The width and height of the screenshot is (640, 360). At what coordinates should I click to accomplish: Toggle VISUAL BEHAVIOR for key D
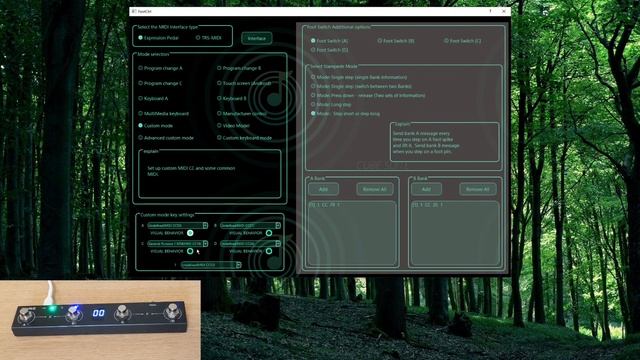point(269,251)
